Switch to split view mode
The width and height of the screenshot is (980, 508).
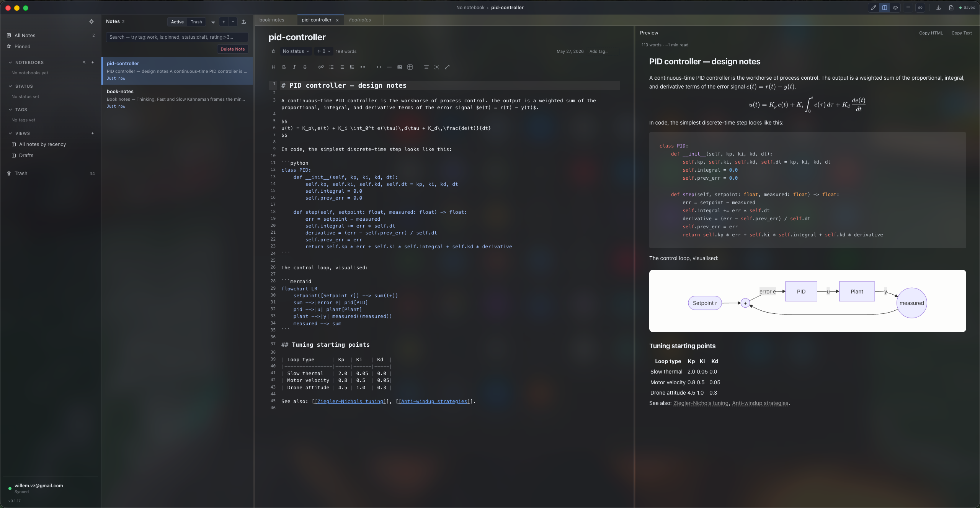(885, 8)
